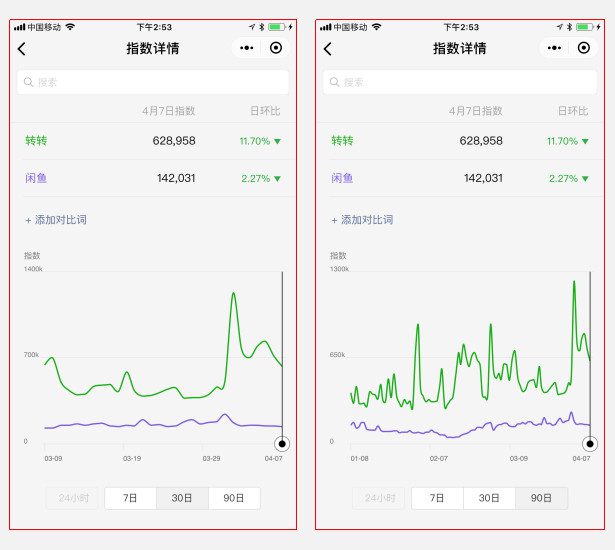
Task: Click the signal bars icon in right status bar
Action: pyautogui.click(x=326, y=27)
